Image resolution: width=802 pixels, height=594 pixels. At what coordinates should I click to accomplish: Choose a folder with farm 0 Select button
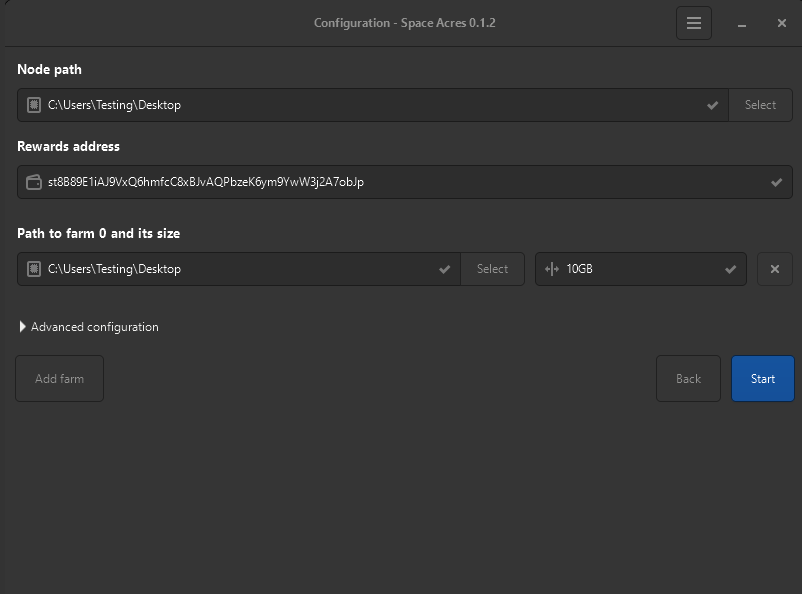coord(492,269)
